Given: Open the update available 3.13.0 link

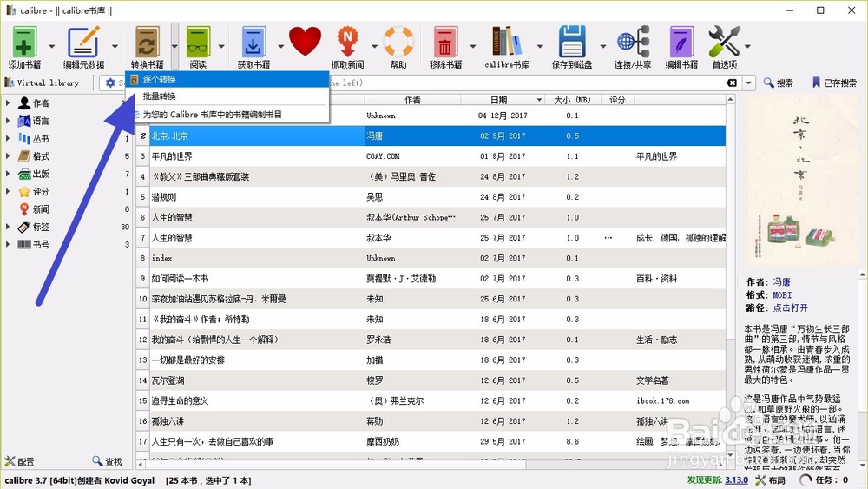Looking at the screenshot, I should [x=736, y=480].
